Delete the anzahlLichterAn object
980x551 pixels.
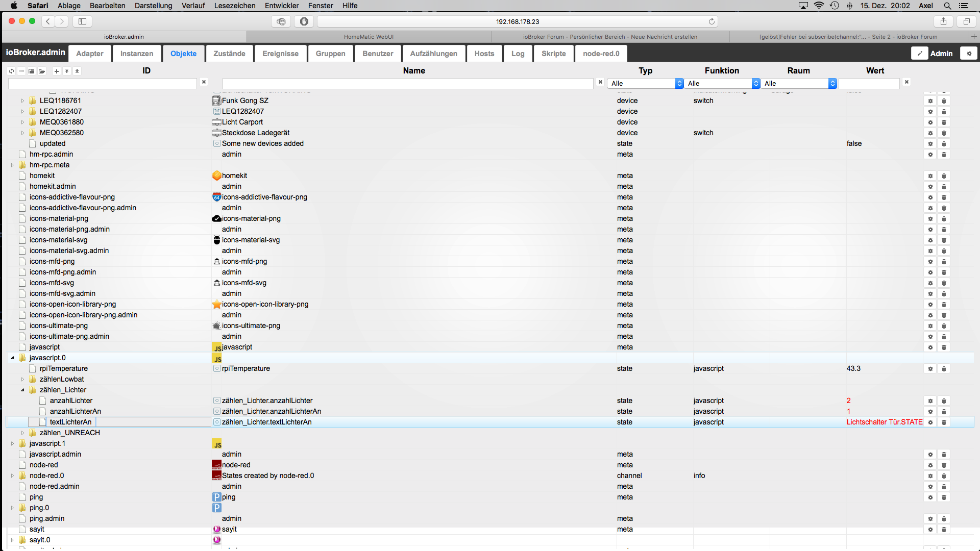tap(944, 412)
